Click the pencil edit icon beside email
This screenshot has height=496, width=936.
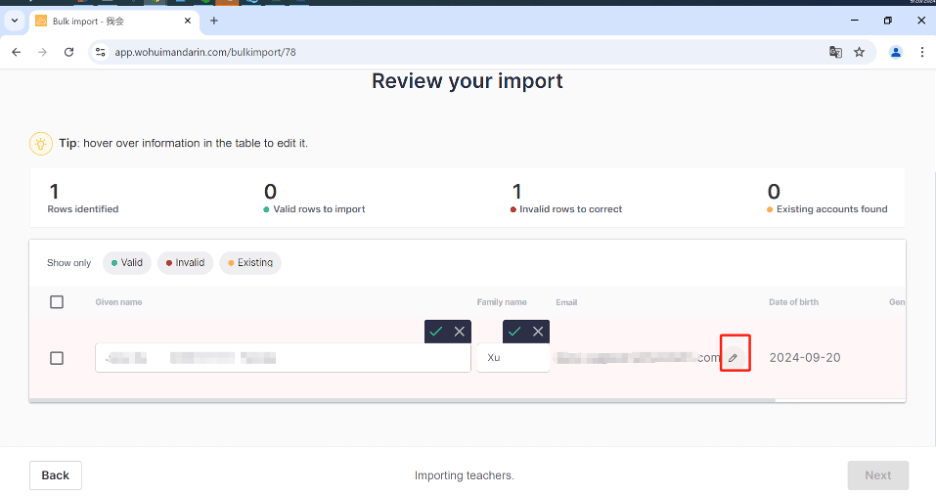[x=733, y=358]
